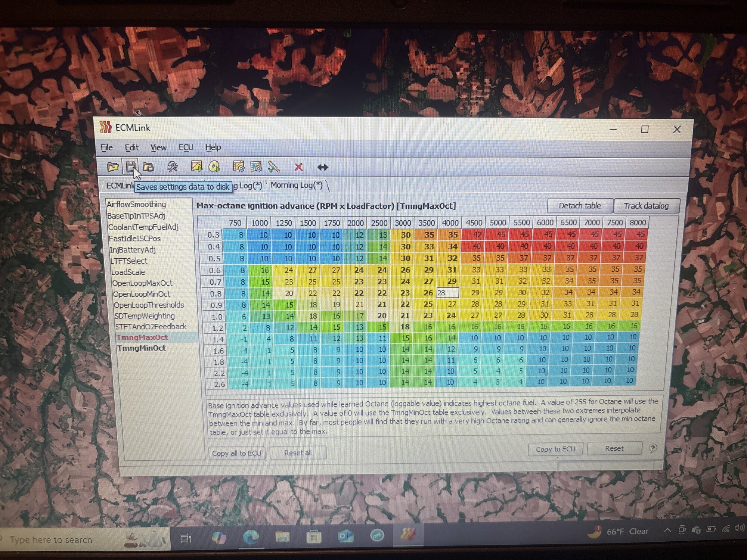
Task: Select TmngMaxOct in the table list
Action: pyautogui.click(x=142, y=337)
